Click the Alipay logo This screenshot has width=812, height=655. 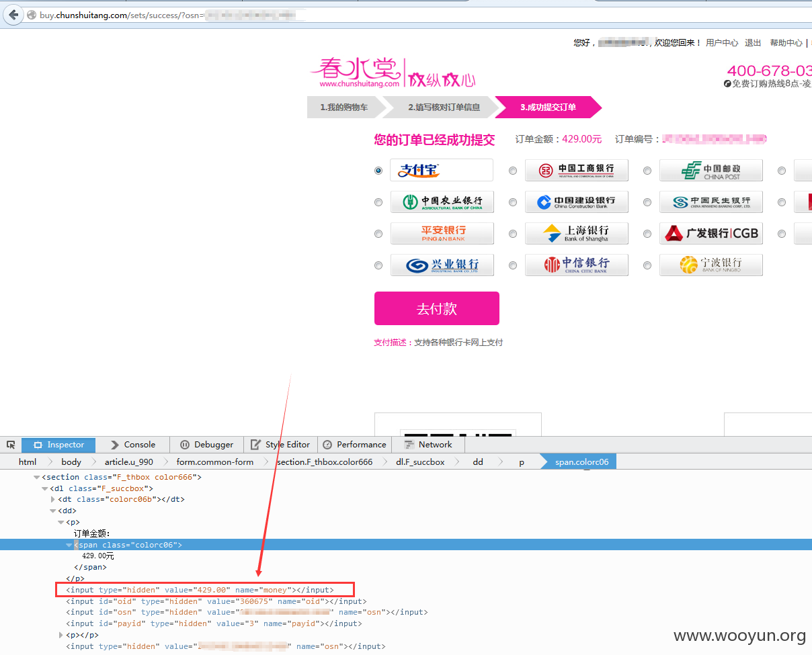[x=442, y=170]
